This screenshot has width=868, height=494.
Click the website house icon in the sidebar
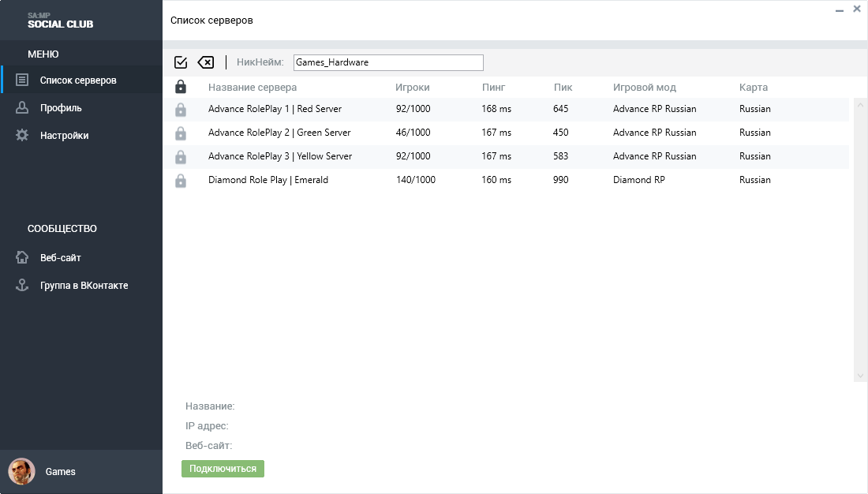[22, 257]
